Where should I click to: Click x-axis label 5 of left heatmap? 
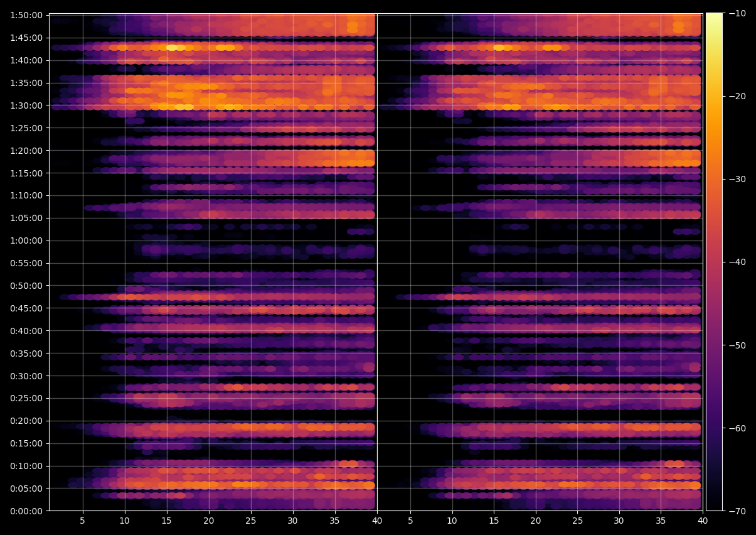(x=83, y=521)
